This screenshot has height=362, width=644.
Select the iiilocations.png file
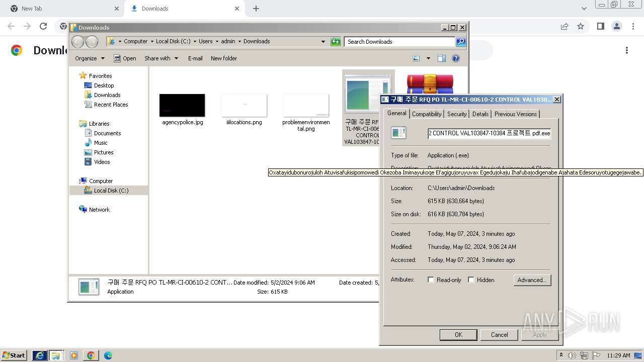(244, 110)
